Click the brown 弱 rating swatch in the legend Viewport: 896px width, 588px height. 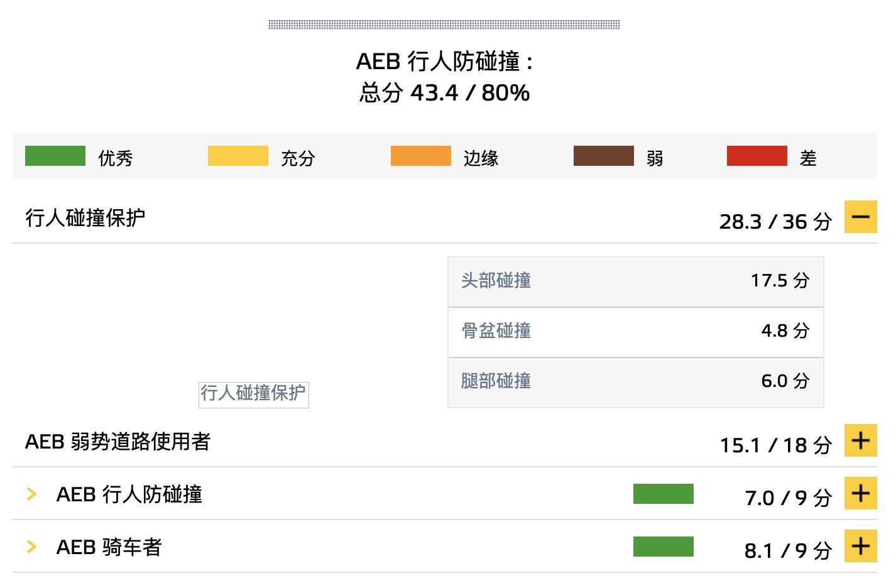[603, 156]
